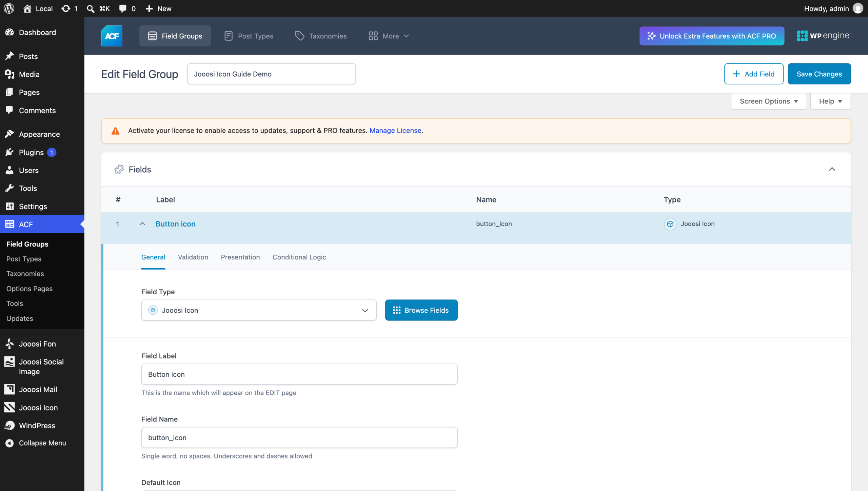Open the More dropdown in the ACF header
This screenshot has height=491, width=868.
[389, 36]
